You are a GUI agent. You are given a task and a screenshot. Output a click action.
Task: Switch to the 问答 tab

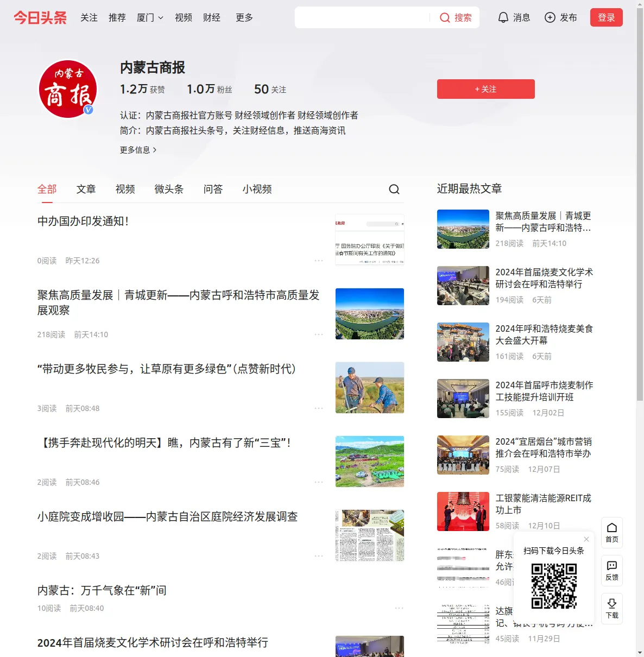[213, 189]
